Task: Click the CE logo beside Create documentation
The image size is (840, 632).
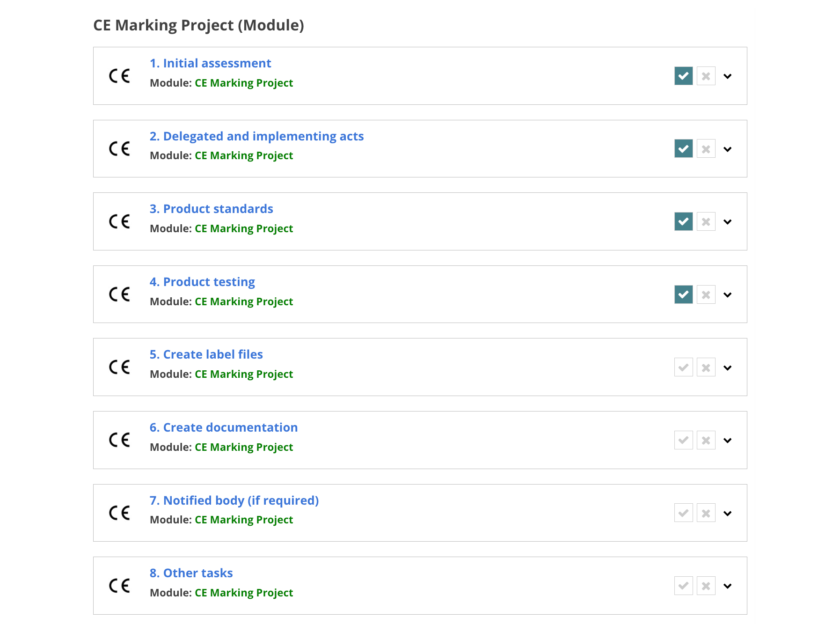Action: tap(119, 440)
